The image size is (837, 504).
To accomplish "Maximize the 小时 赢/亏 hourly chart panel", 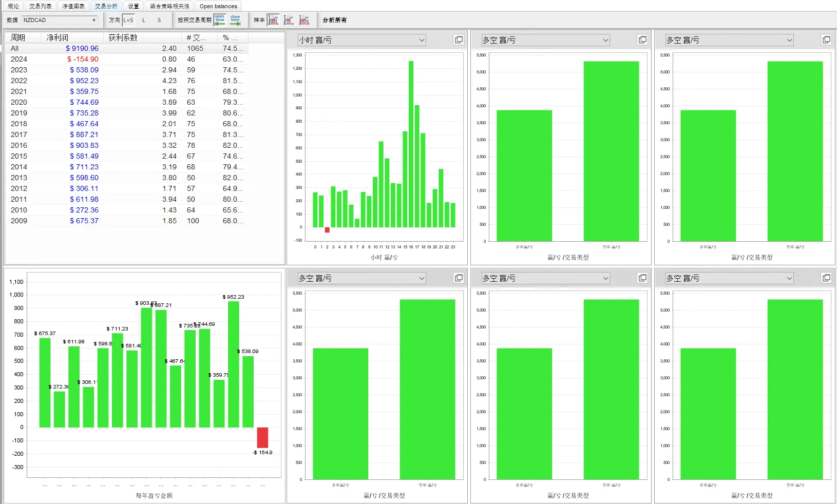I will pyautogui.click(x=459, y=40).
